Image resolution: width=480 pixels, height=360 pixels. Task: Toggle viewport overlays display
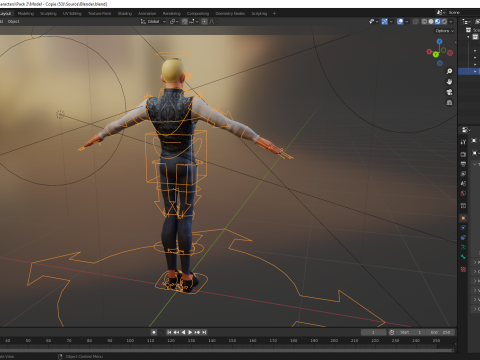pyautogui.click(x=400, y=22)
